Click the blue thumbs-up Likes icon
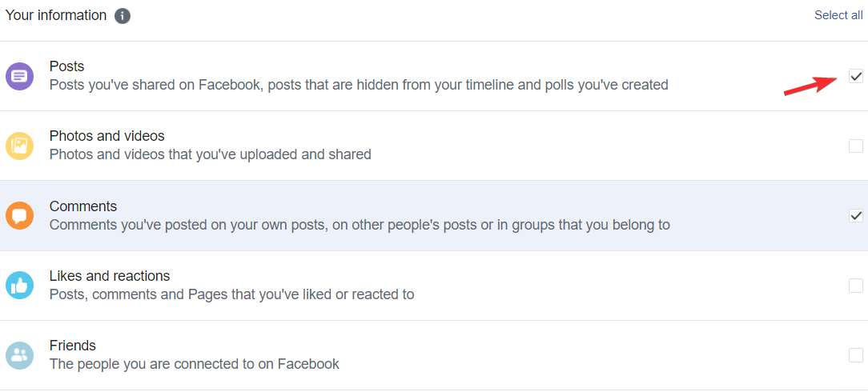This screenshot has width=868, height=392. coord(19,286)
